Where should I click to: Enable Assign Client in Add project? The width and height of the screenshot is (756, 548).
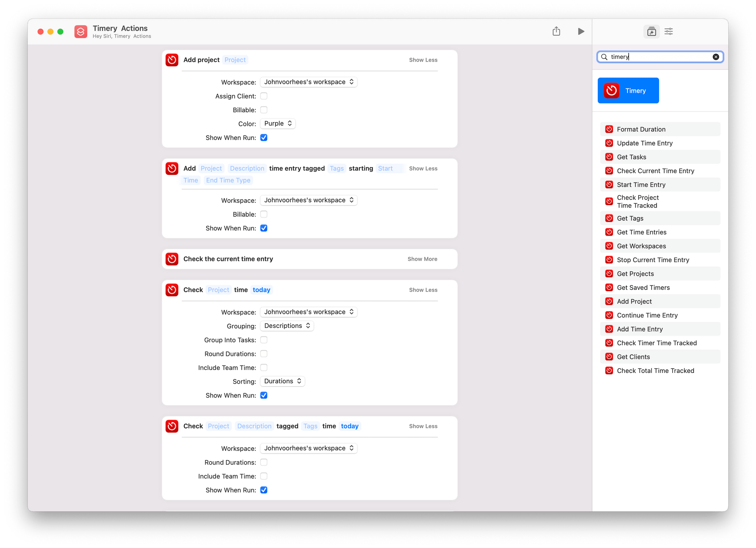coord(264,96)
